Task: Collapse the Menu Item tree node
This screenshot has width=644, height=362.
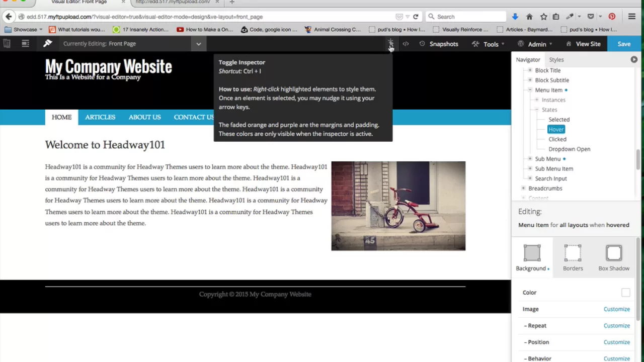Action: click(x=530, y=90)
